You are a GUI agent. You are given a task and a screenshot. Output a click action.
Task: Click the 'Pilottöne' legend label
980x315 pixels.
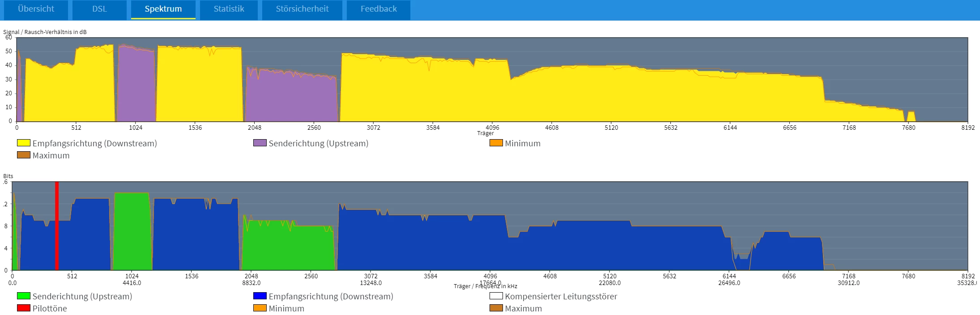[x=50, y=309]
